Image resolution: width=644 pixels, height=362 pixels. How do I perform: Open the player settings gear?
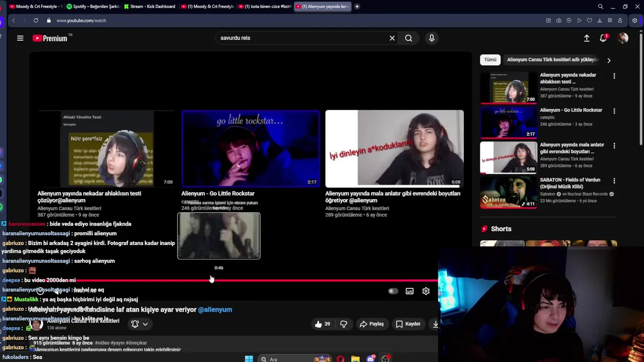point(426,291)
